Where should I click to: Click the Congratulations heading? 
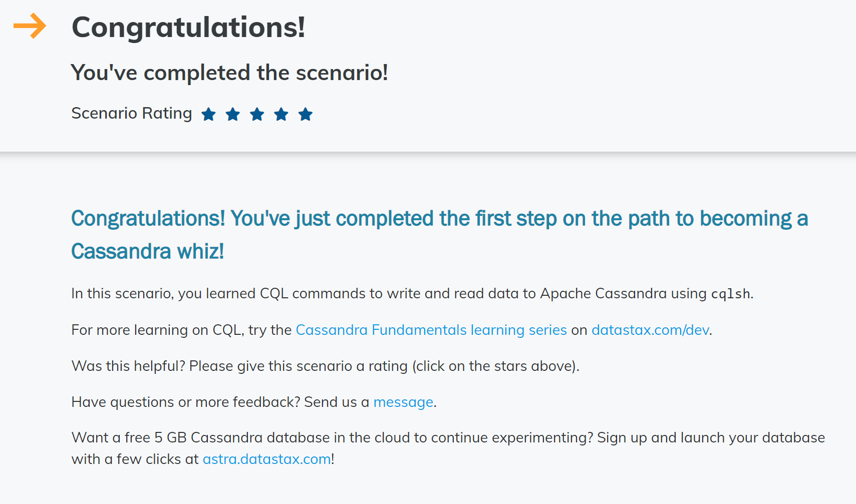coord(188,29)
